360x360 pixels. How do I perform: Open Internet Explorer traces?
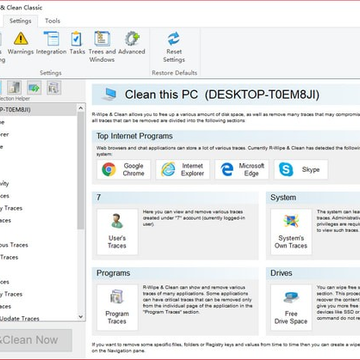[183, 170]
